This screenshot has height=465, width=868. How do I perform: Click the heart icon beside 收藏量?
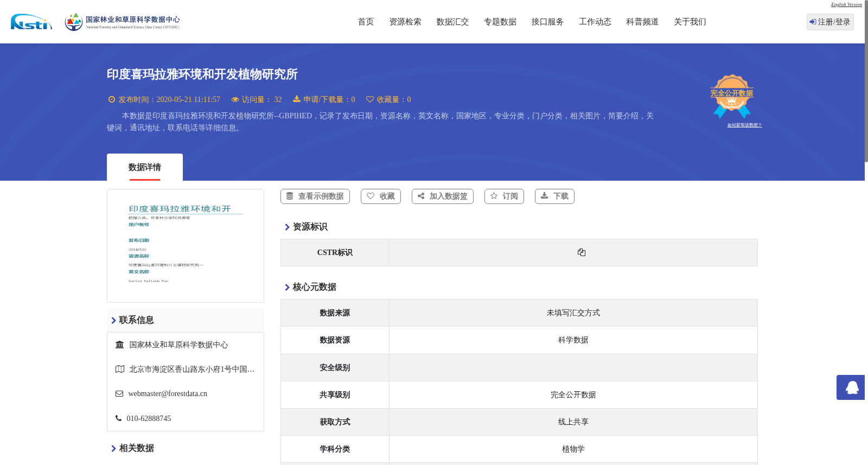[370, 99]
